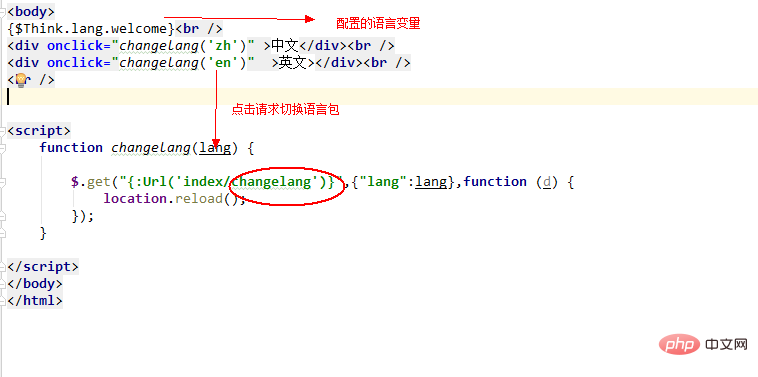The image size is (758, 377).
Task: Click changelang('zh') in the first div
Action: click(183, 46)
